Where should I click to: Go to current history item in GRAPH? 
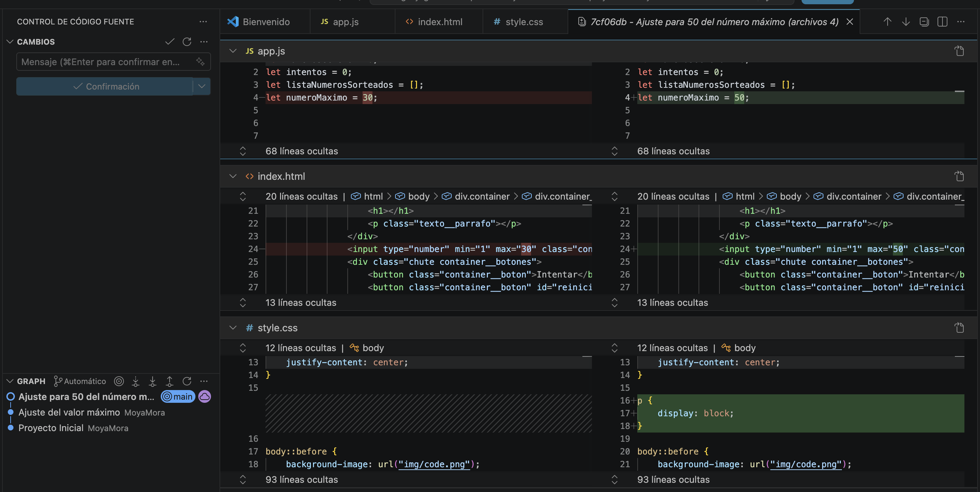coord(119,381)
